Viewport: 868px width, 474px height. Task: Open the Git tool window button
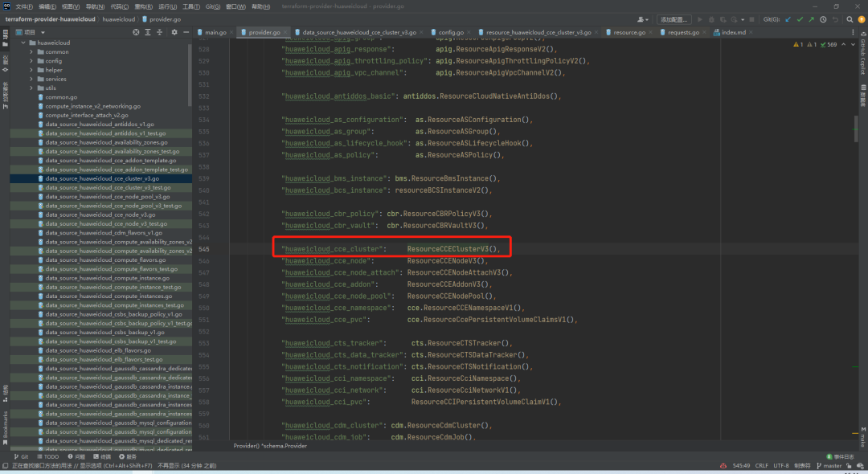[21, 457]
